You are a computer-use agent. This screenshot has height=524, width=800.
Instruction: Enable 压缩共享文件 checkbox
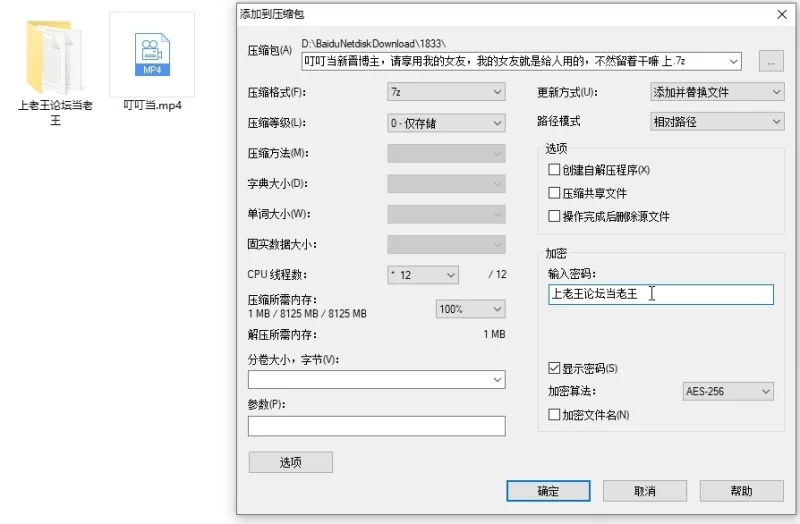pos(554,193)
